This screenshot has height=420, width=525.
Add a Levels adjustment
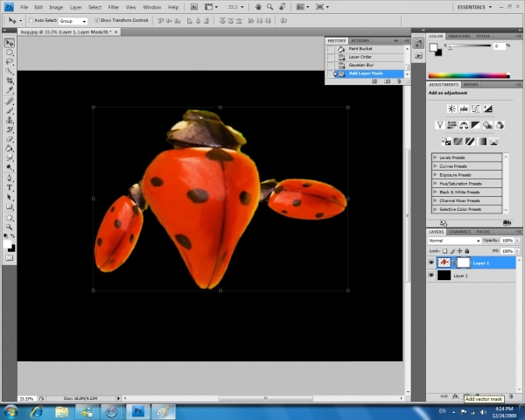[464, 108]
